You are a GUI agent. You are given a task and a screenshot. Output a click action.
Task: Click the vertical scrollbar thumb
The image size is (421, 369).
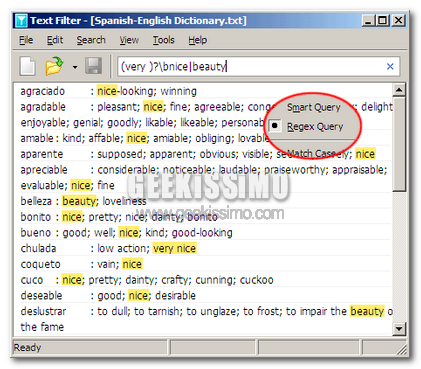(x=399, y=144)
